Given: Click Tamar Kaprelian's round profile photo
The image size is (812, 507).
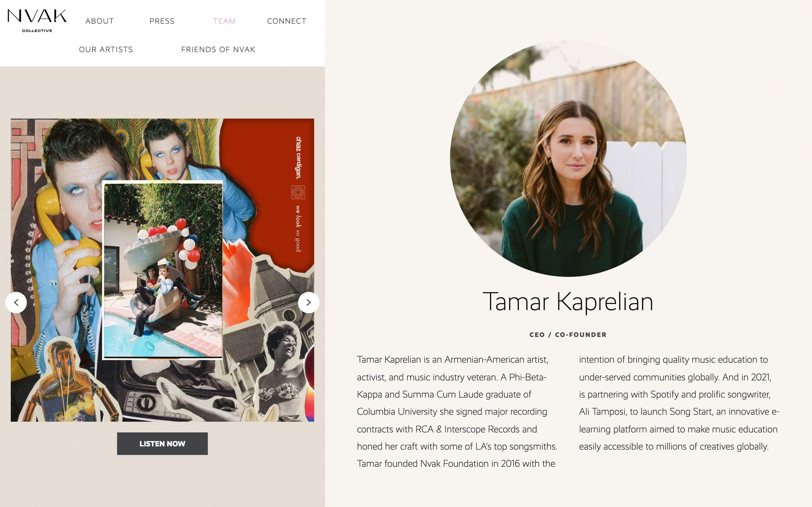Looking at the screenshot, I should coord(568,159).
